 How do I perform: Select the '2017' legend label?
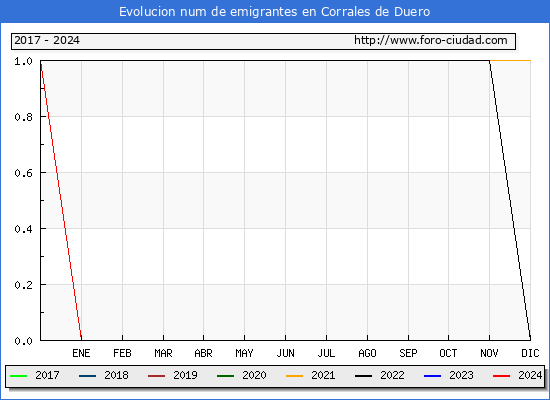coord(47,375)
